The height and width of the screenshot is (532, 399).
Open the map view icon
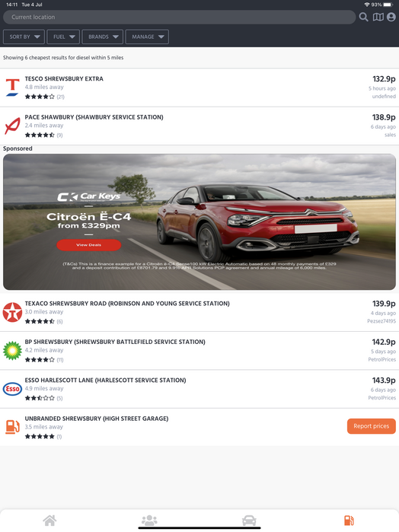(378, 17)
